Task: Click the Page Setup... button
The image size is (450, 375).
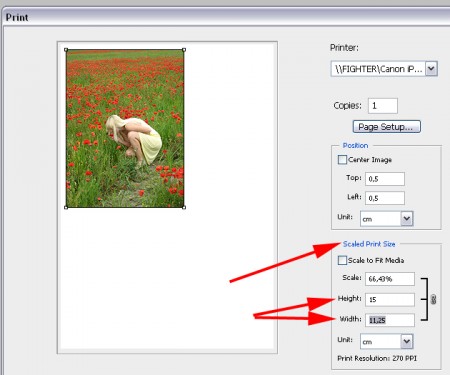Action: (387, 127)
